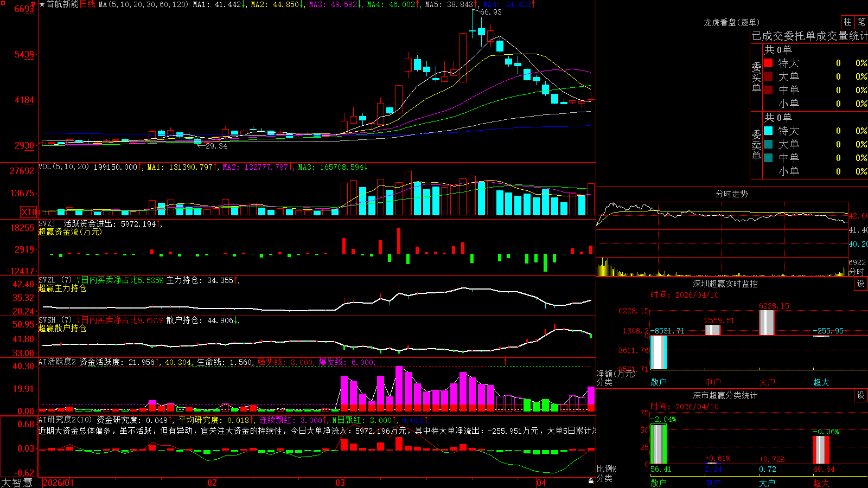The height and width of the screenshot is (488, 868).
Task: Click the 分时走势 intraday mini chart
Action: click(x=722, y=239)
